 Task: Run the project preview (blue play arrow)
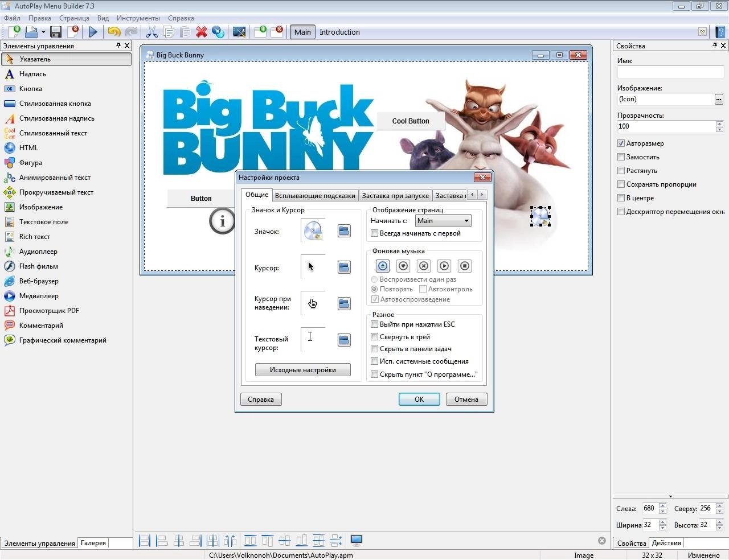(x=93, y=32)
